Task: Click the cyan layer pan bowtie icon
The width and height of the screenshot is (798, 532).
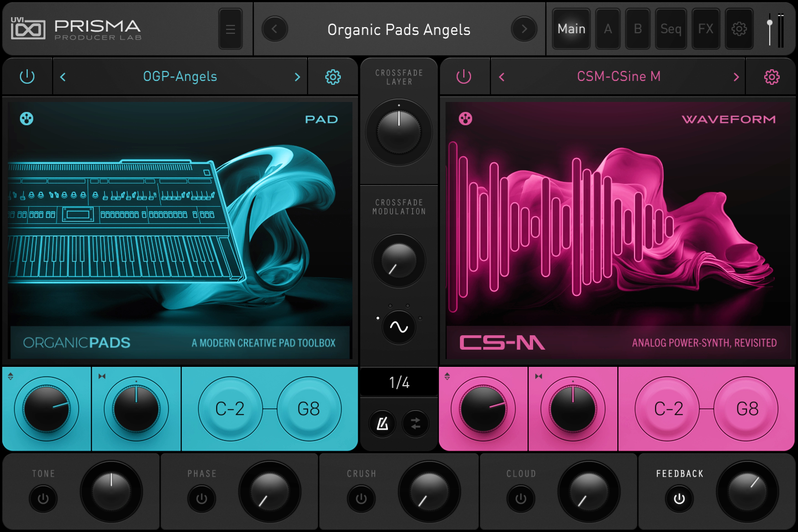Action: pyautogui.click(x=102, y=376)
